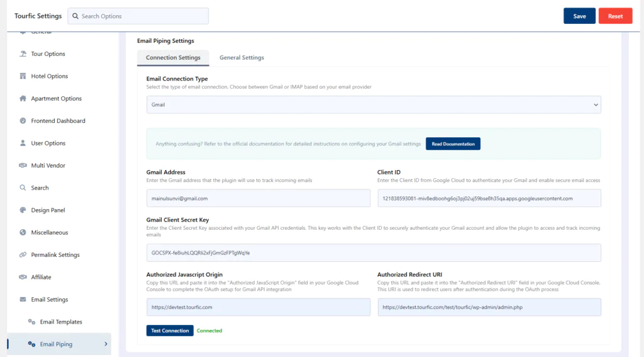The height and width of the screenshot is (357, 644).
Task: Click the Email Piping Settings heading
Action: point(165,41)
